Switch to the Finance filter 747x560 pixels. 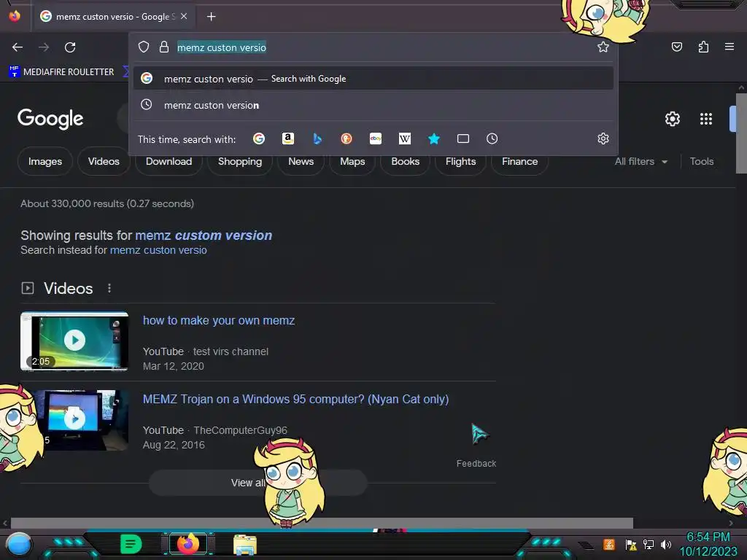[519, 161]
